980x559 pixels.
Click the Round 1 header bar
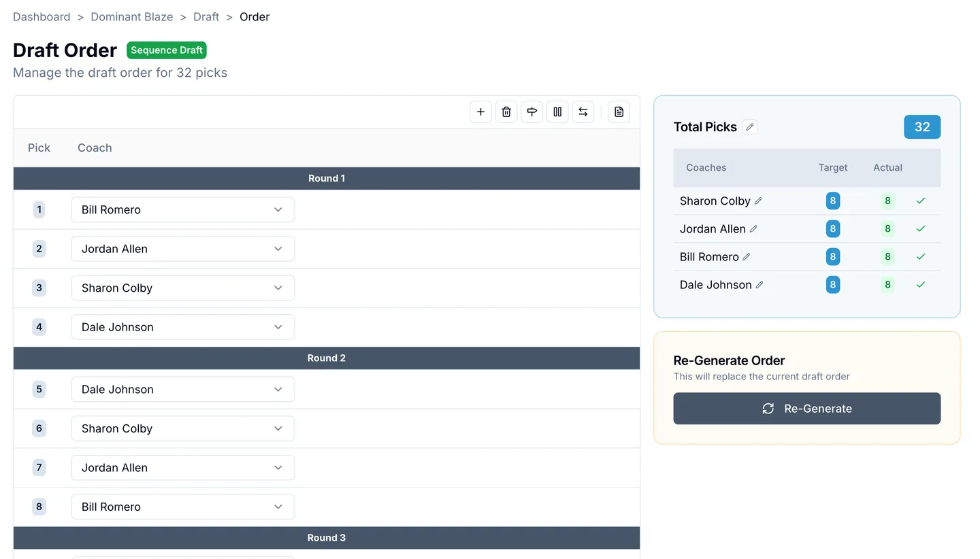pyautogui.click(x=327, y=178)
